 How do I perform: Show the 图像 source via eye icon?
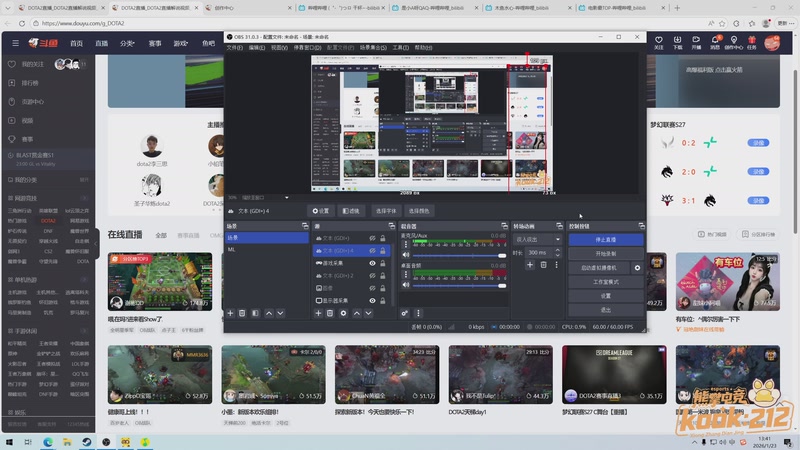tap(372, 288)
